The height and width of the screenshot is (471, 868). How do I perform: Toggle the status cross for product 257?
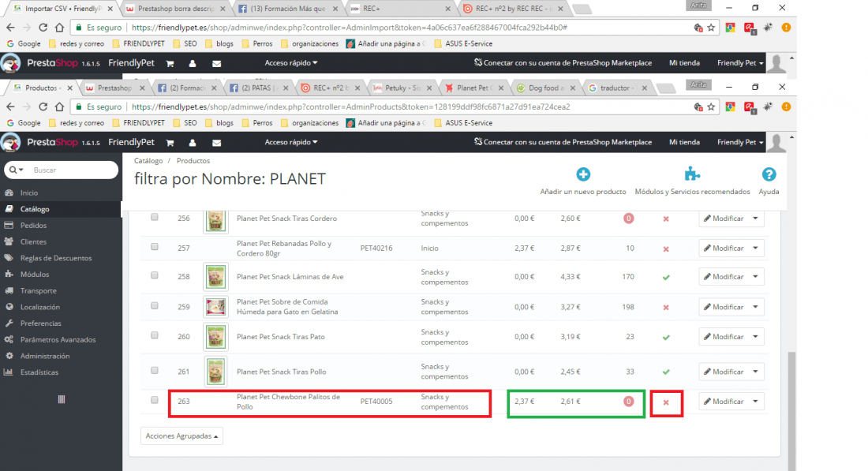pyautogui.click(x=666, y=249)
